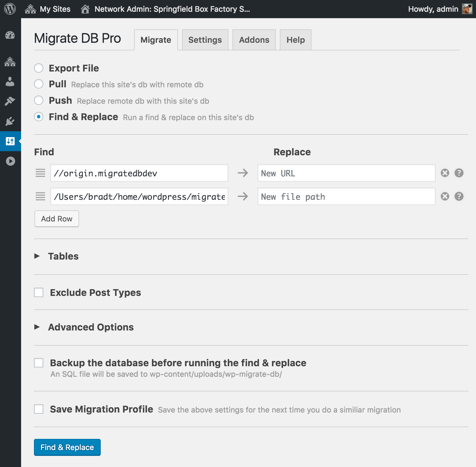Screen dimensions: 476x467
Task: Click 'Run a find & replace' description
Action: (189, 117)
